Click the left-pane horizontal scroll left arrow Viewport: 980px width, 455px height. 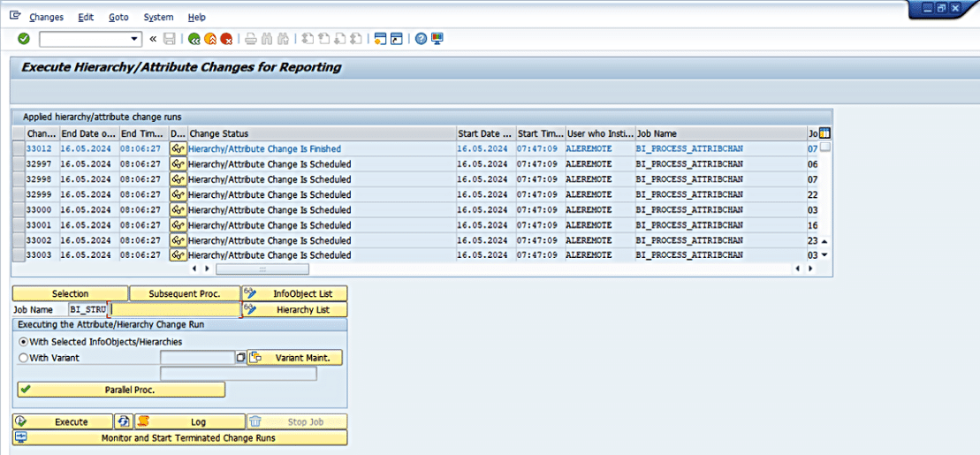click(x=194, y=269)
